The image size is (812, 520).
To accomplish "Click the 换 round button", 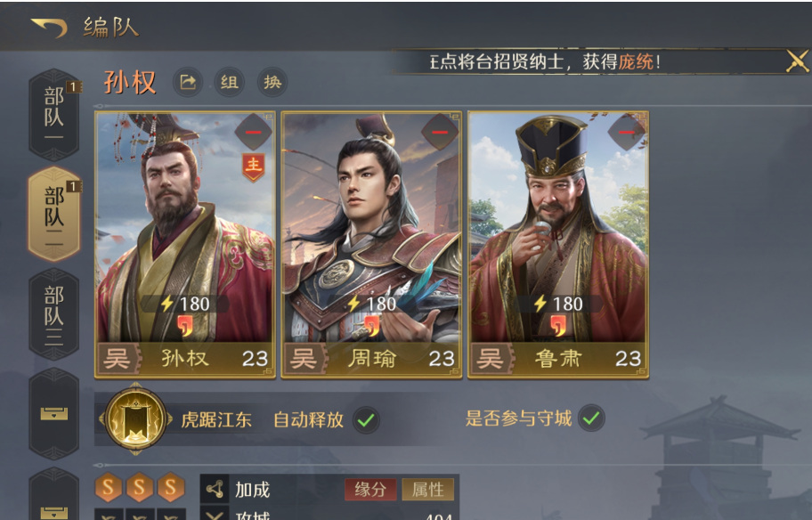I will coord(272,82).
